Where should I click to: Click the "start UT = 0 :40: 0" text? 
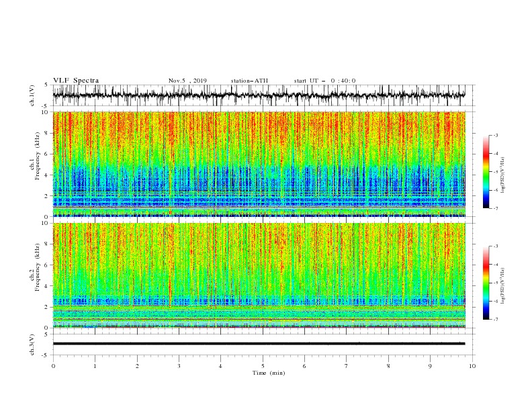[324, 81]
